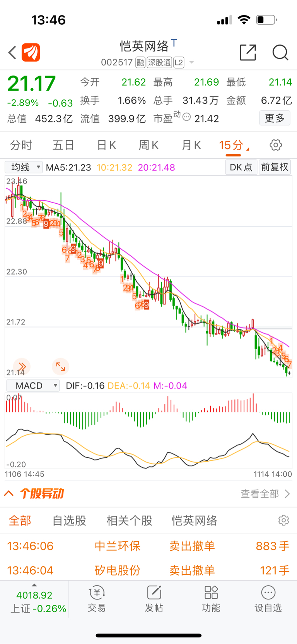Screen dimensions: 297x644
Task: Expand the stock header dropdown arrow
Action: [x=191, y=62]
